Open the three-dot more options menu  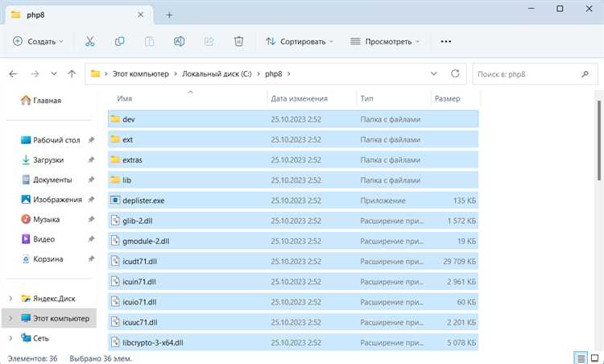445,41
